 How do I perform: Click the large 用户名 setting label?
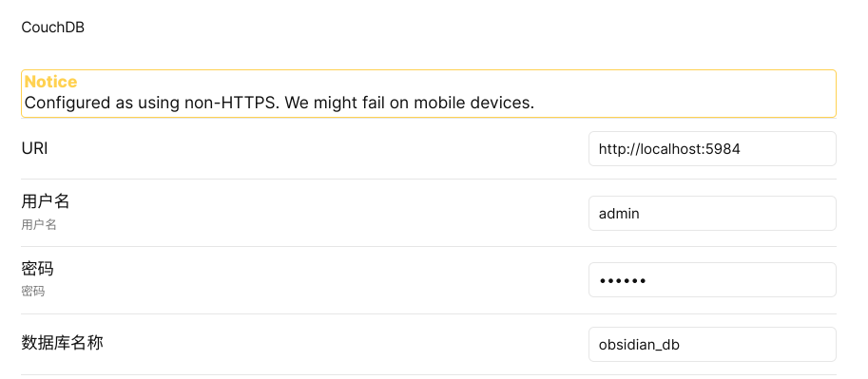coord(46,201)
